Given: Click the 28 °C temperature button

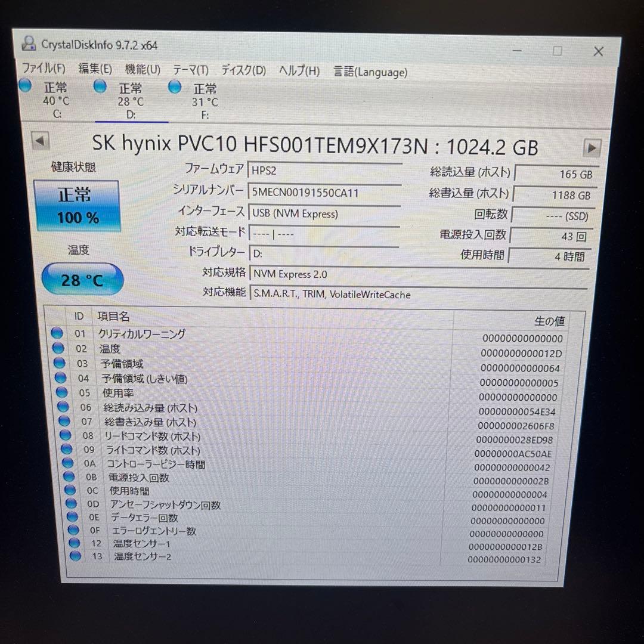Looking at the screenshot, I should pyautogui.click(x=82, y=280).
